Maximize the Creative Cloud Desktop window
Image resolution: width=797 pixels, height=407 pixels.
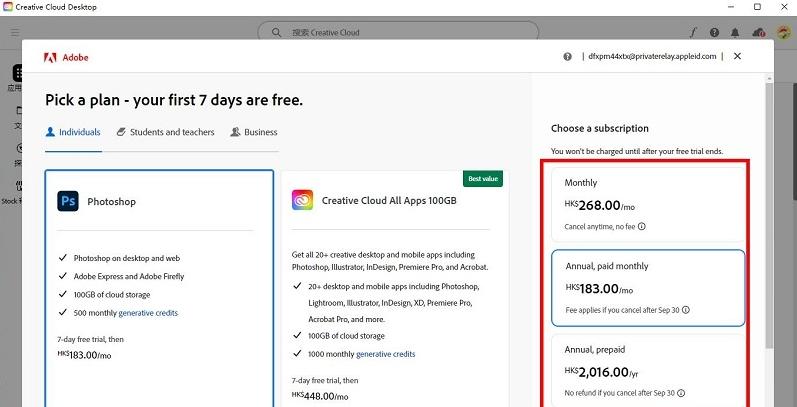[x=757, y=7]
